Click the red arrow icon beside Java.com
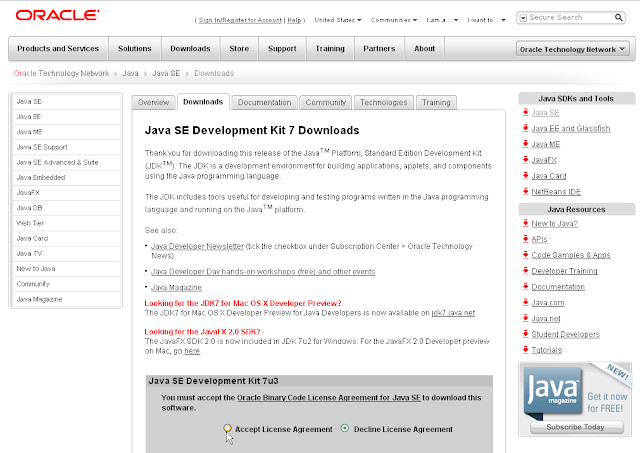 tap(526, 302)
